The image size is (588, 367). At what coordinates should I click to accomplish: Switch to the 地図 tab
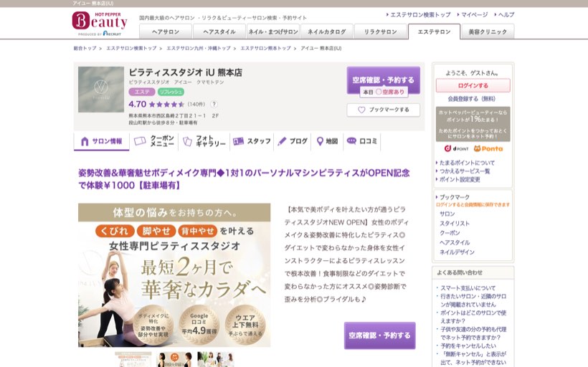tap(328, 141)
